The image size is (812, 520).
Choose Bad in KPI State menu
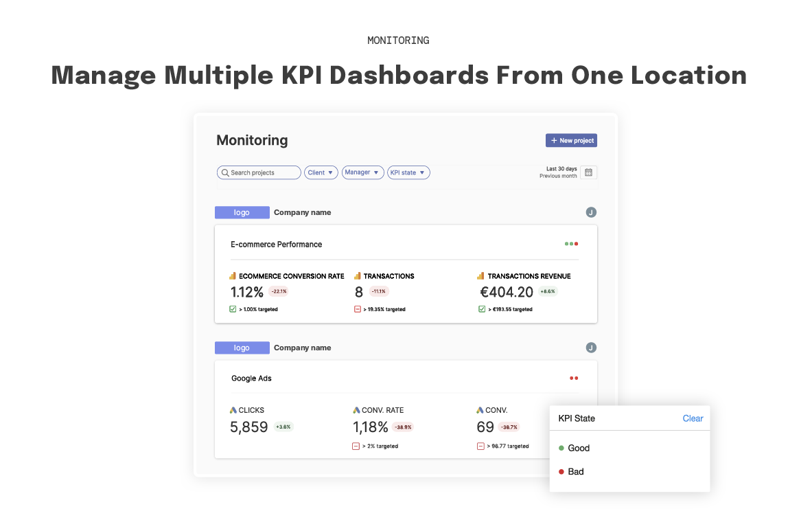click(575, 472)
